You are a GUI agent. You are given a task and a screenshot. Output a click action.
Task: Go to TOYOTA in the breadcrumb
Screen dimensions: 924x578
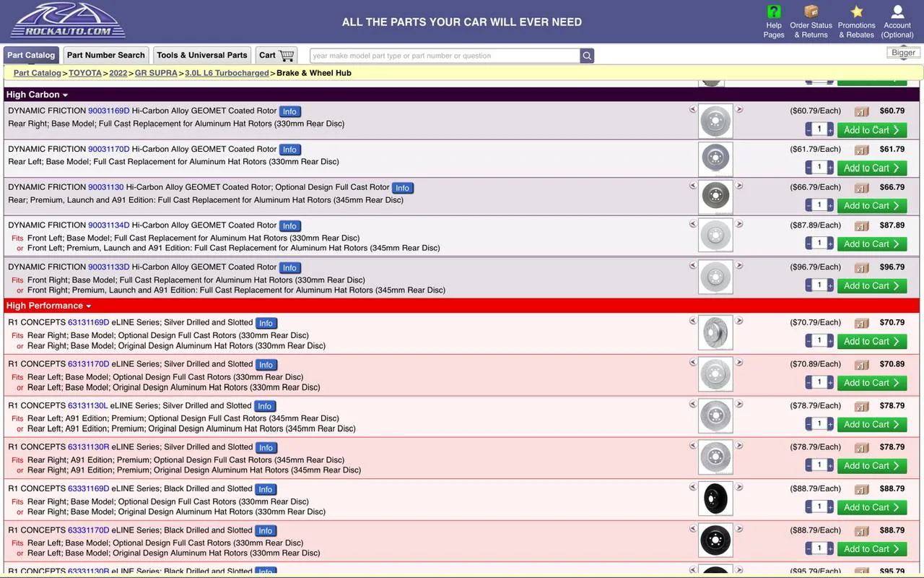coord(85,73)
